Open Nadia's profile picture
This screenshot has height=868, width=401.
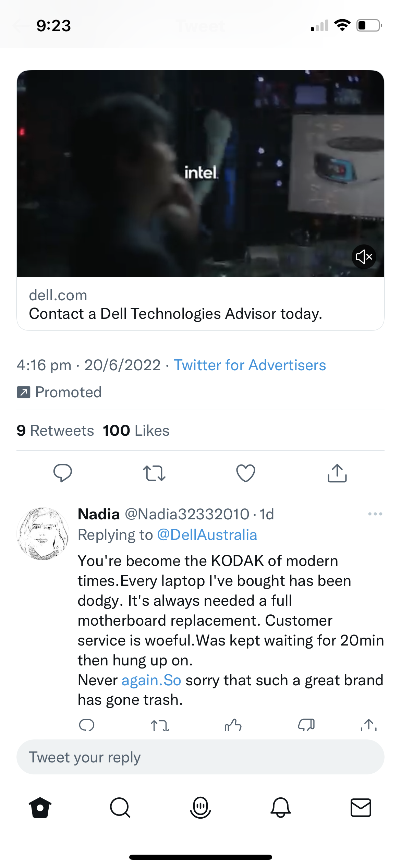pos(42,533)
